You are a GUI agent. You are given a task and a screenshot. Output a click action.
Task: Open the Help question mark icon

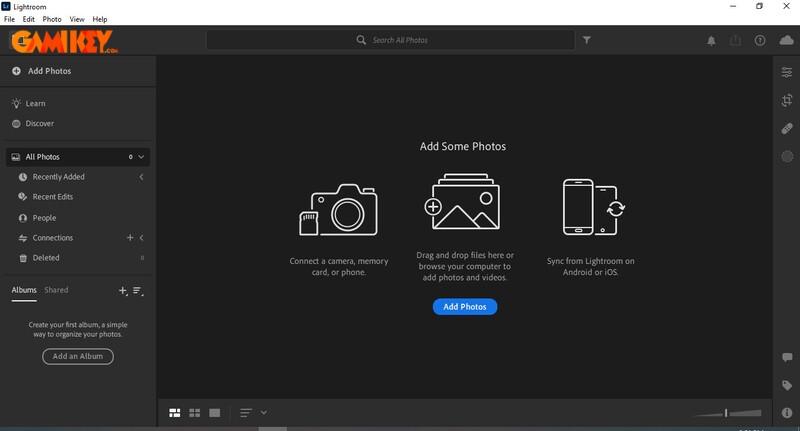pos(760,40)
